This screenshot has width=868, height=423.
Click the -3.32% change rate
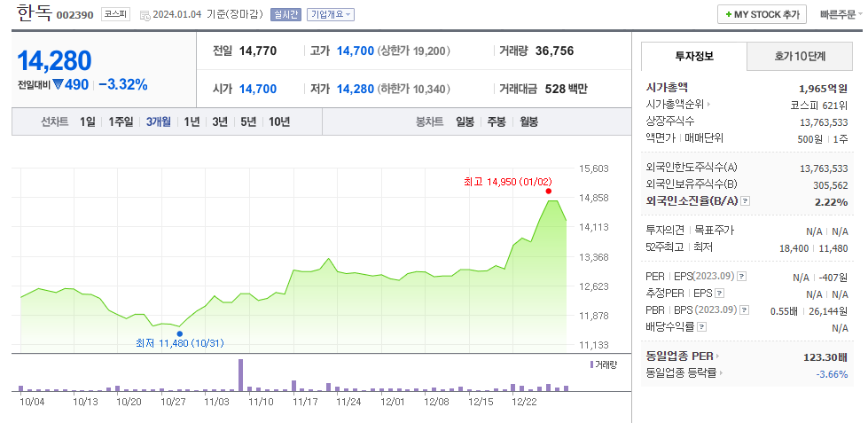pyautogui.click(x=123, y=85)
